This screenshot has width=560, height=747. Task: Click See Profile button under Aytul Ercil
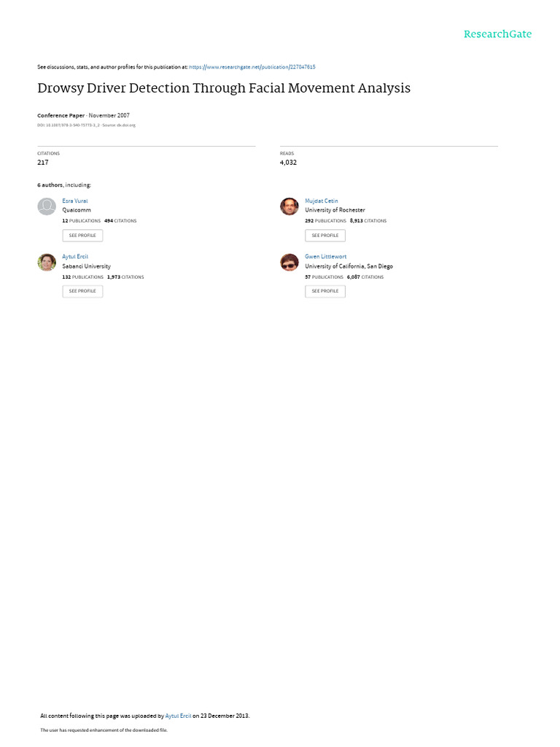(82, 291)
